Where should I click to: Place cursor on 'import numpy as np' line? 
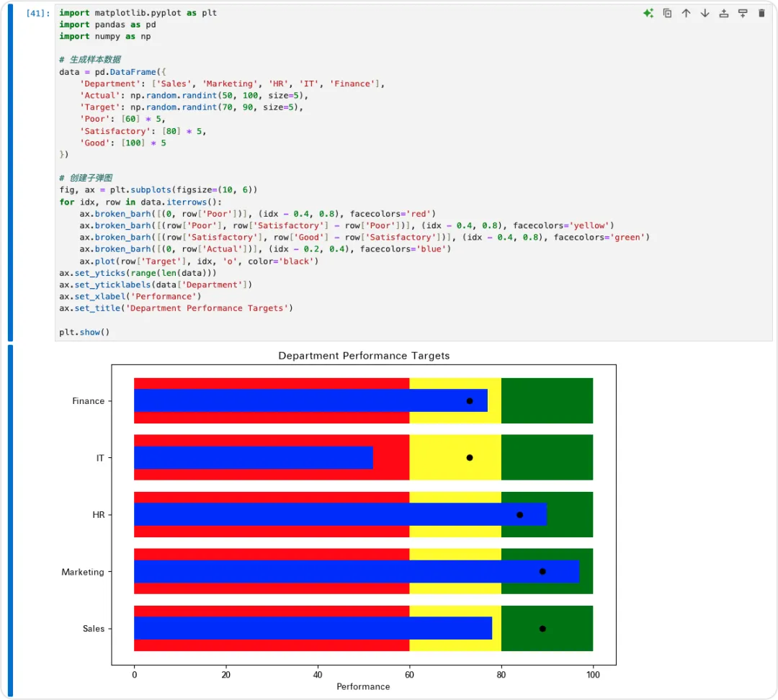(x=104, y=37)
